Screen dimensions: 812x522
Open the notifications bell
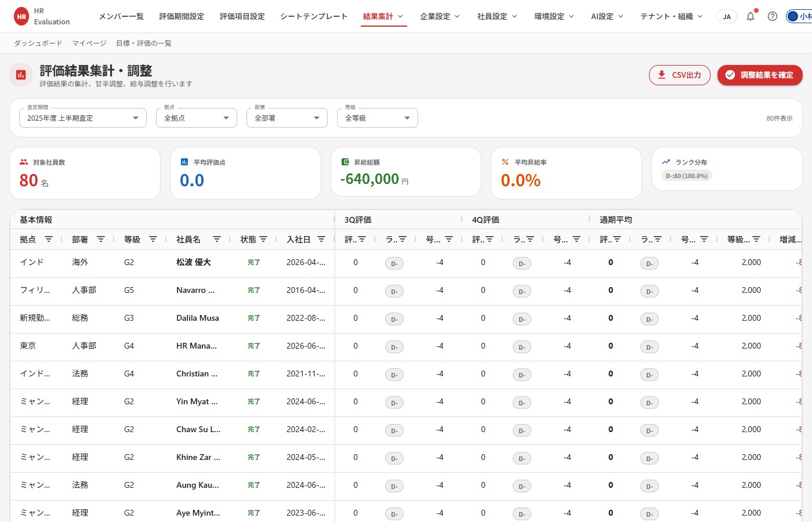pos(751,16)
